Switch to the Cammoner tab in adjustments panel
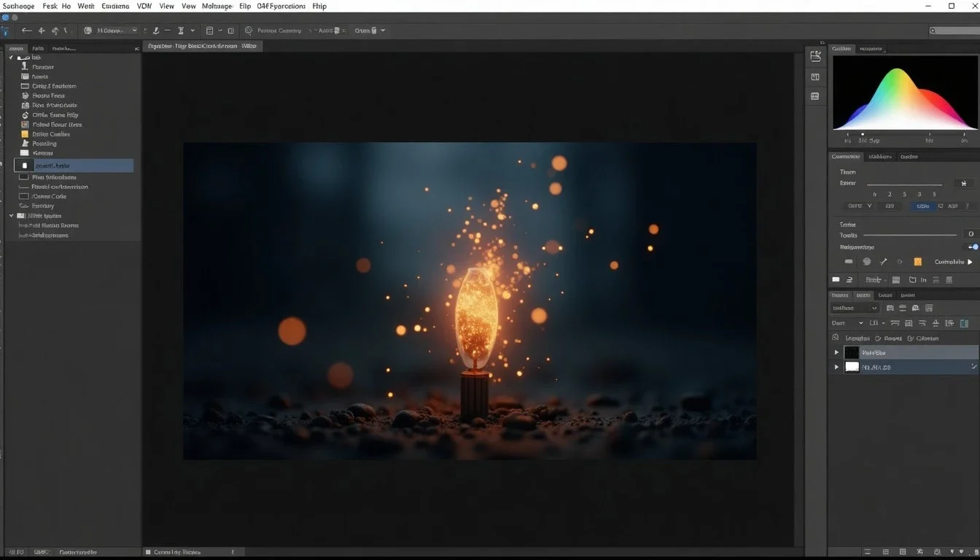Viewport: 980px width, 560px height. point(846,157)
